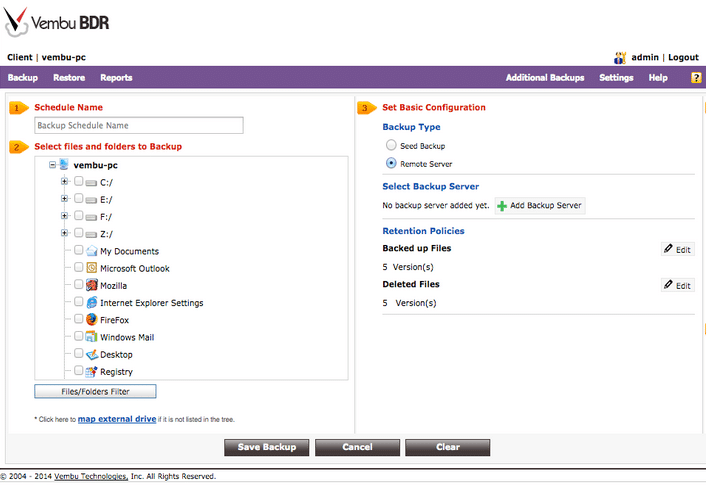Check the C:/ drive checkbox
This screenshot has width=709, height=488.
(79, 181)
